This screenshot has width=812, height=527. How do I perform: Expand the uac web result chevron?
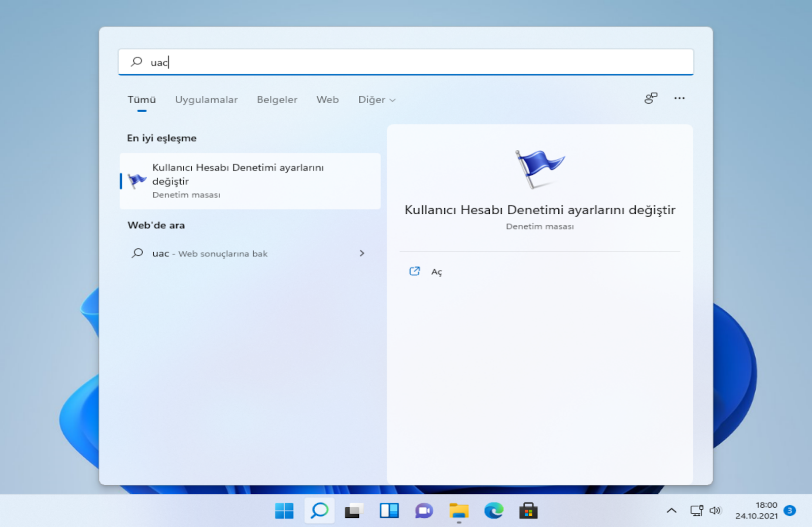[362, 253]
